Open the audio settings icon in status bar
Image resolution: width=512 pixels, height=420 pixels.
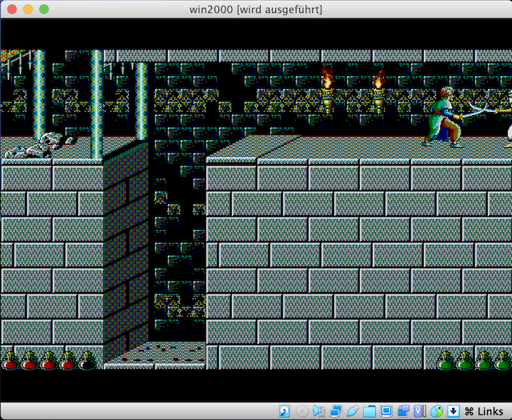point(318,411)
